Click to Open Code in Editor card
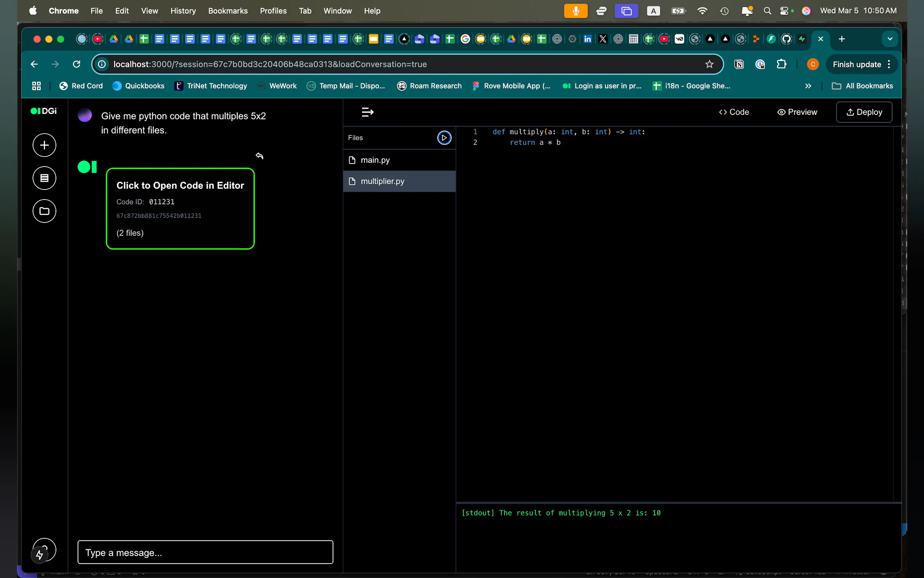Viewport: 924px width, 578px height. 180,209
